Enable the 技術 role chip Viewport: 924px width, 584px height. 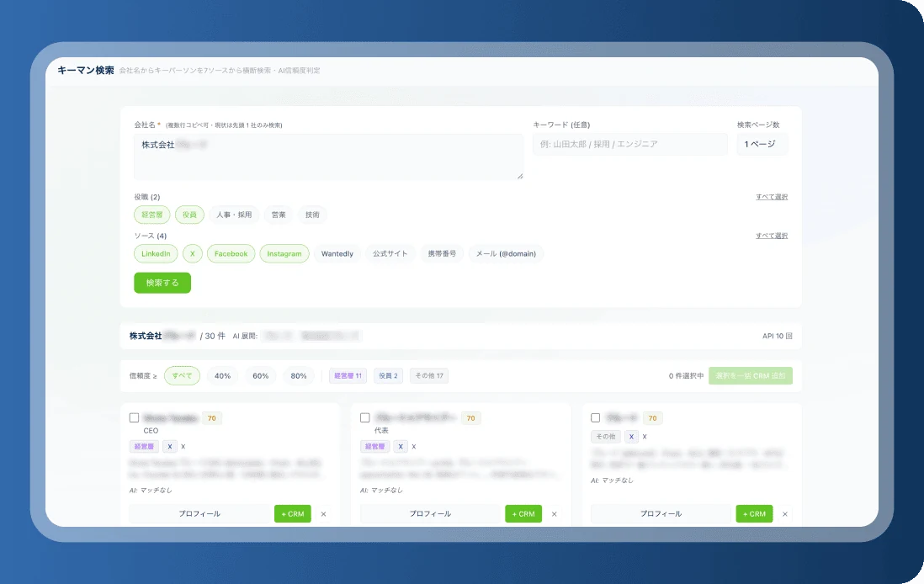pos(312,215)
